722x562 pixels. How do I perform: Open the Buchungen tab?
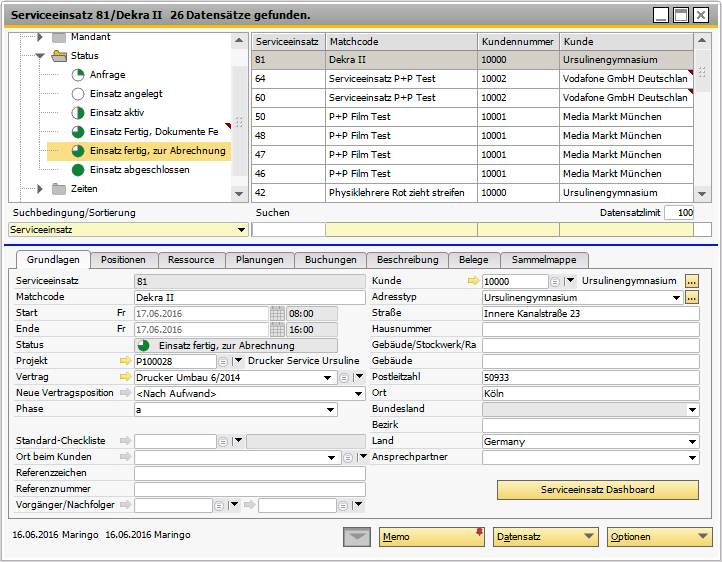click(x=331, y=260)
